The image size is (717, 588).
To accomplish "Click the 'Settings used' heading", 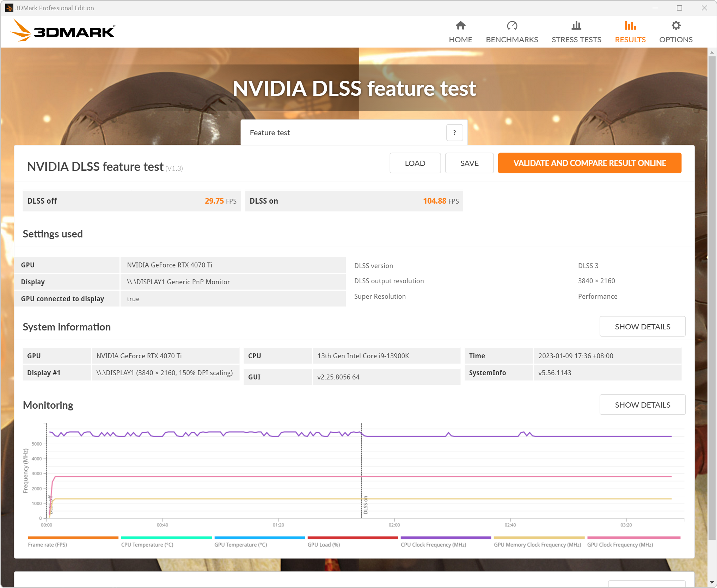I will click(53, 234).
